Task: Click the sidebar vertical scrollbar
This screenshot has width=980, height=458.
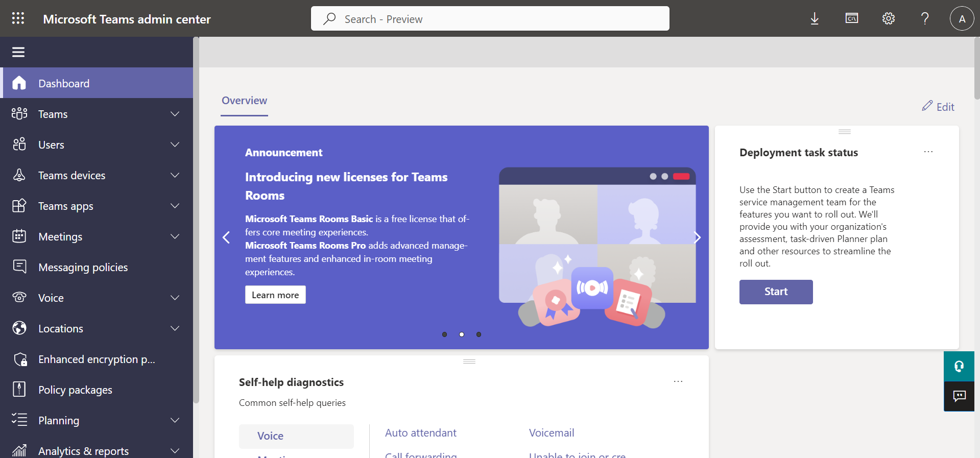Action: [196, 221]
